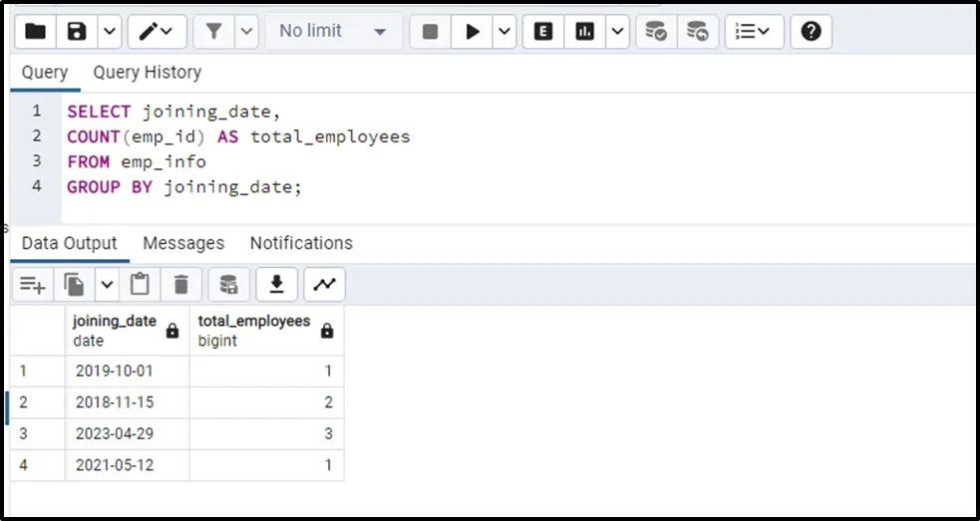Open the Execute options dropdown arrow
Viewport: 980px width, 521px height.
(x=503, y=32)
